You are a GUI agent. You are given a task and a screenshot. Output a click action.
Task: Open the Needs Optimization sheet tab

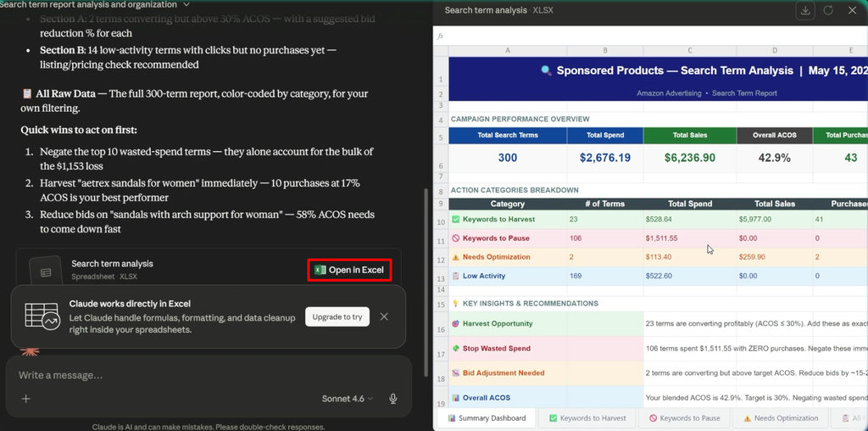coord(781,418)
